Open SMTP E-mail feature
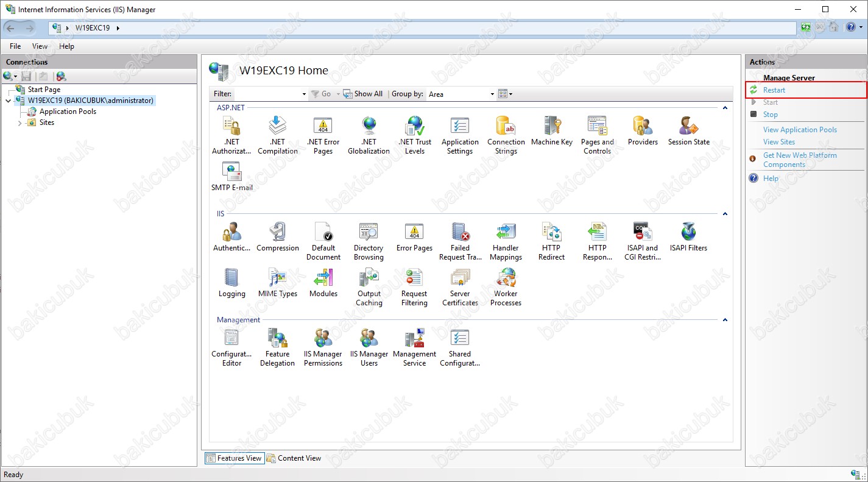Image resolution: width=868 pixels, height=482 pixels. [x=232, y=177]
